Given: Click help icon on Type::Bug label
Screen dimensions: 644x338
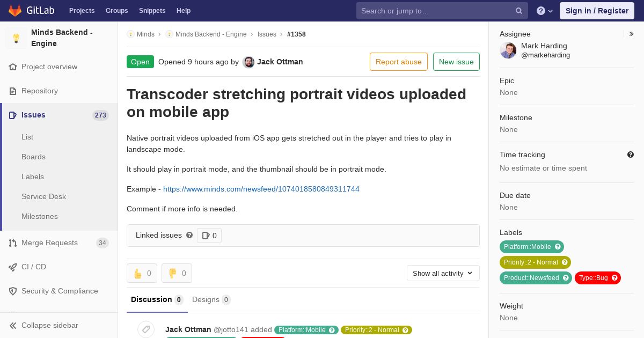Looking at the screenshot, I should 615,278.
